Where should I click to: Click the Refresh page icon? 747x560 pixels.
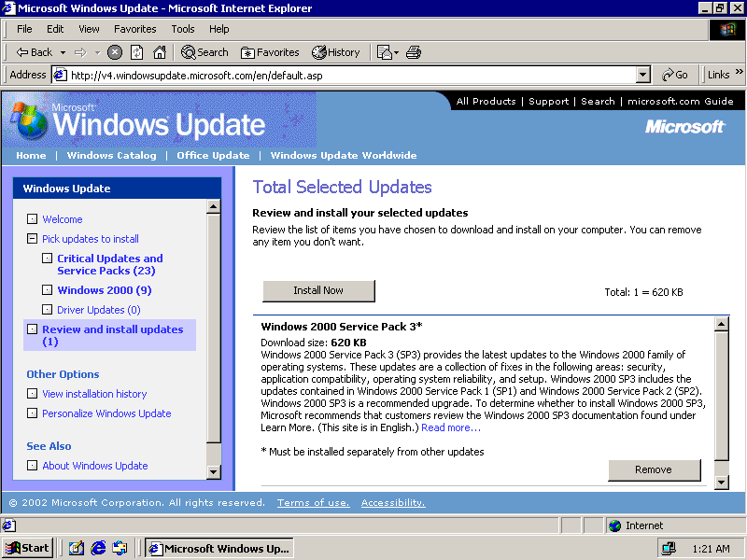click(x=137, y=52)
